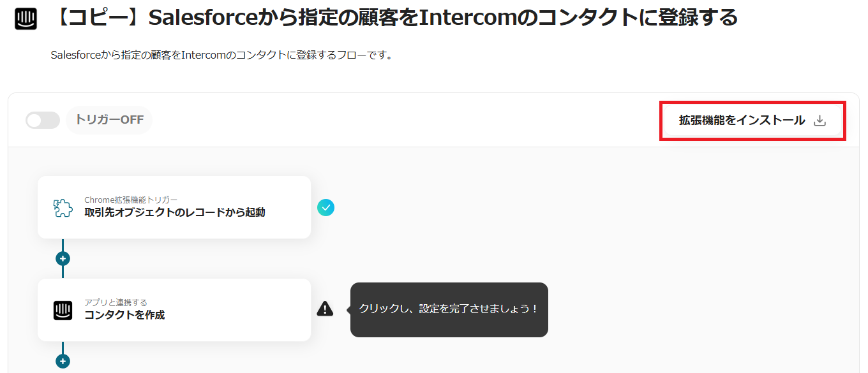
Task: Turn on the trigger toggle switch
Action: pyautogui.click(x=43, y=120)
